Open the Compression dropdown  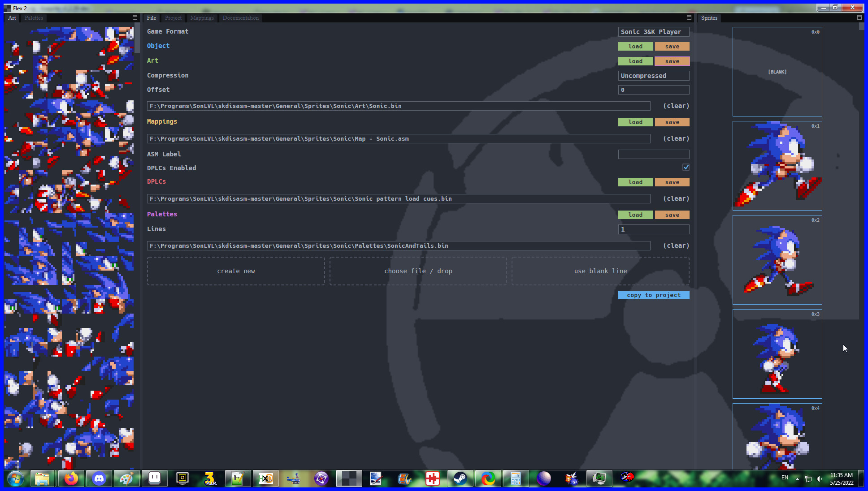click(x=654, y=76)
